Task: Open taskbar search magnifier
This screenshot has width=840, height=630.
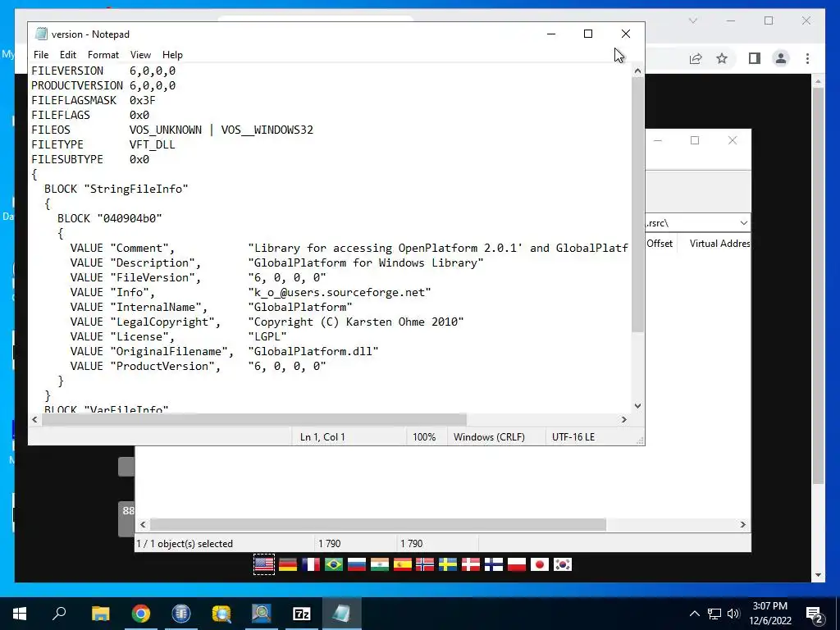Action: pos(59,613)
